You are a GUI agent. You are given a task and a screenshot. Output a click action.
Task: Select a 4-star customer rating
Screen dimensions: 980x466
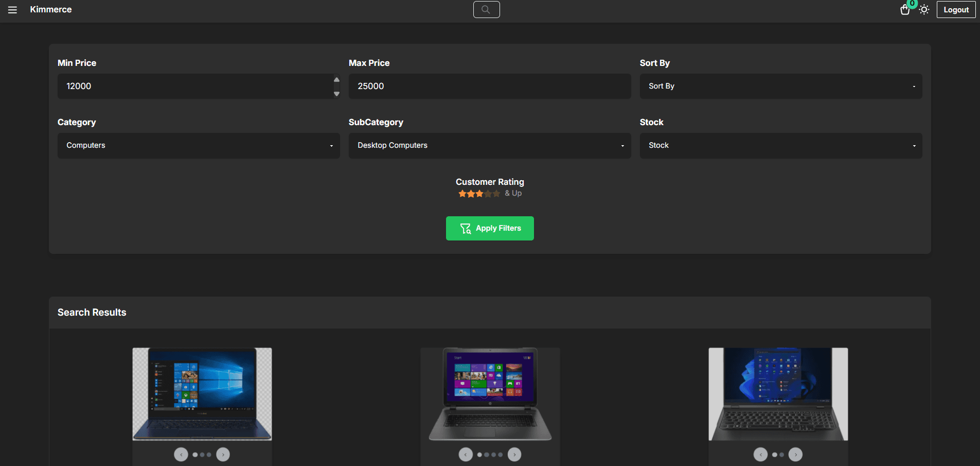coord(488,193)
